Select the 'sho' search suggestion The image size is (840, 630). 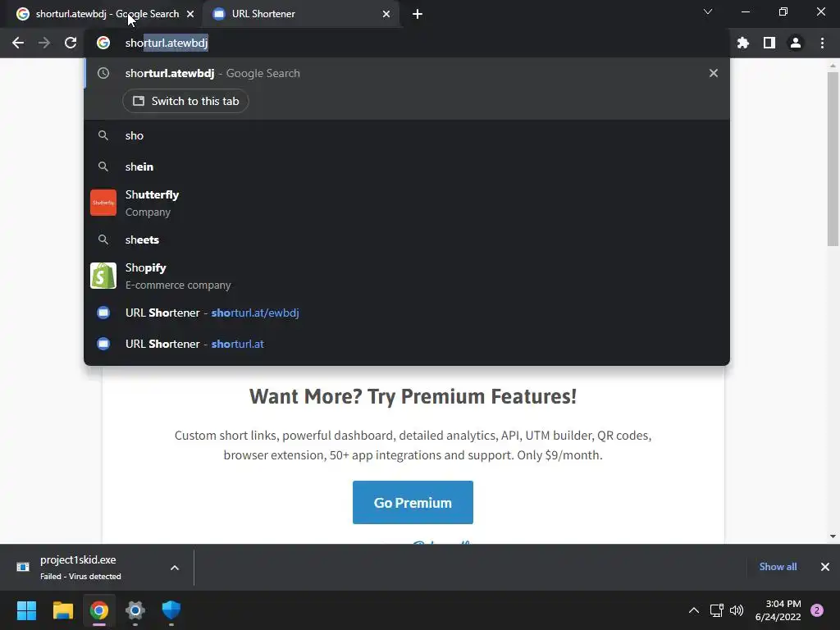tap(407, 135)
